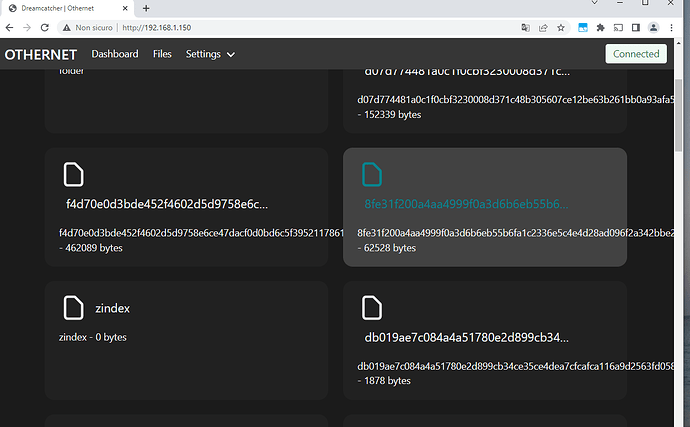Open the zindex file title
Image resolution: width=690 pixels, height=427 pixels.
[113, 308]
